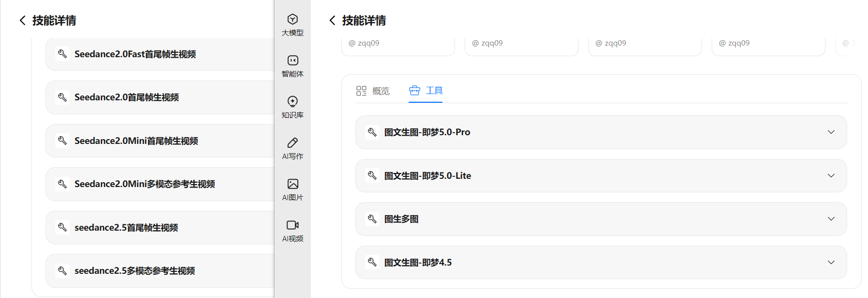This screenshot has width=868, height=298.
Task: Open AI图片 in the sidebar
Action: (292, 190)
